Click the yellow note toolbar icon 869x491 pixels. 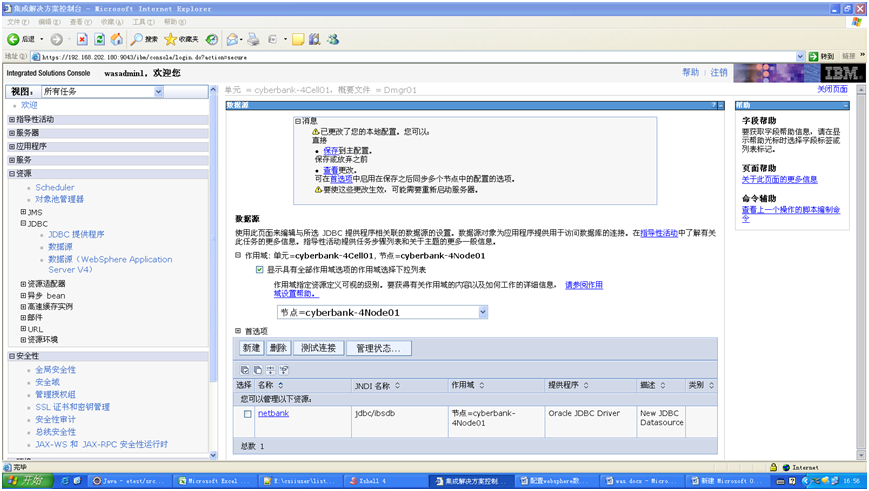(298, 39)
